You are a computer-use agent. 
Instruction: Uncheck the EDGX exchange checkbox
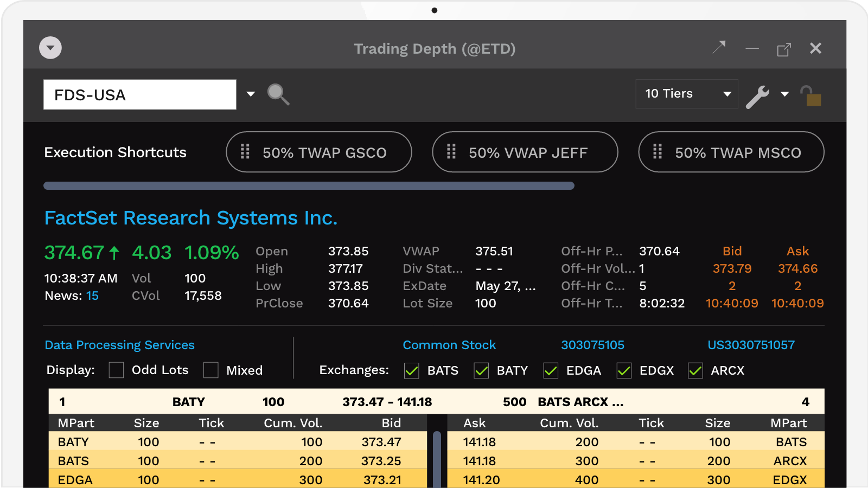(x=624, y=371)
